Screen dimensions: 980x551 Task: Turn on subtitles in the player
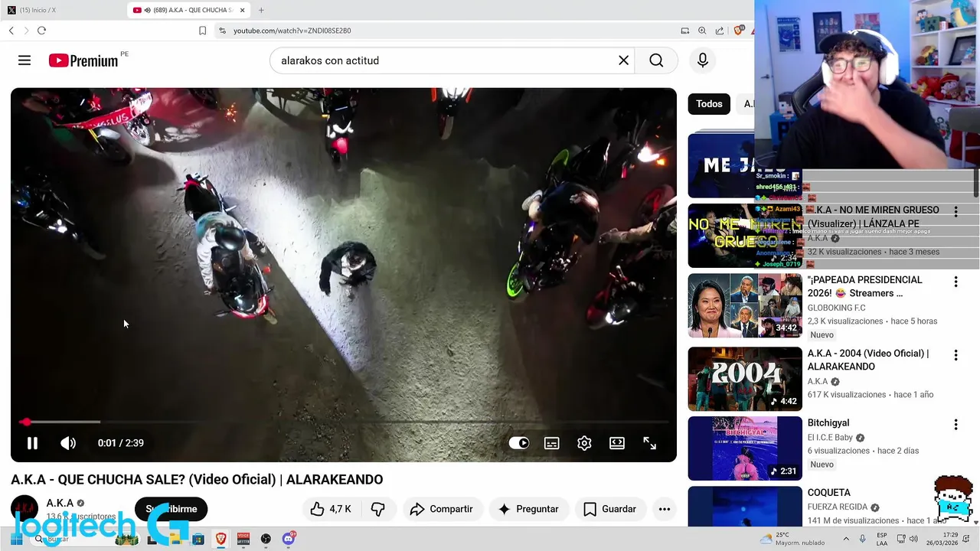551,442
